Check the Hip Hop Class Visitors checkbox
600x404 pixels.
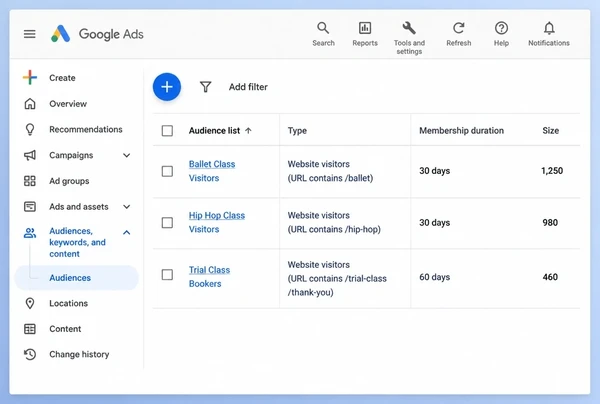[x=167, y=222]
